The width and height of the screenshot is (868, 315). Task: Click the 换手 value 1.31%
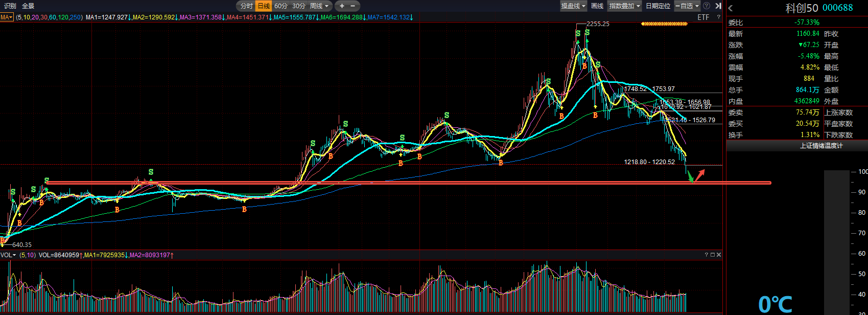tap(810, 135)
